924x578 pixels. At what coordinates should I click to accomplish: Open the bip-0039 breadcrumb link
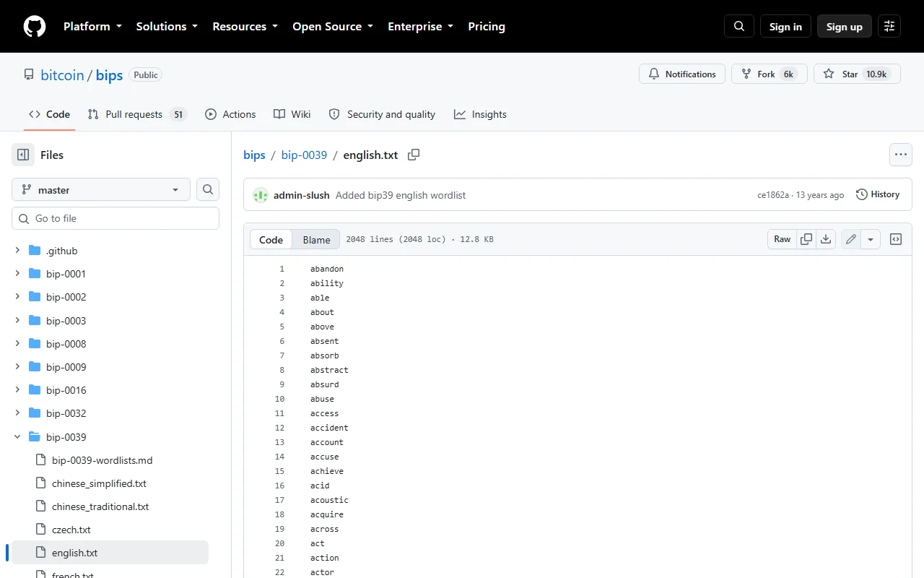(x=304, y=155)
